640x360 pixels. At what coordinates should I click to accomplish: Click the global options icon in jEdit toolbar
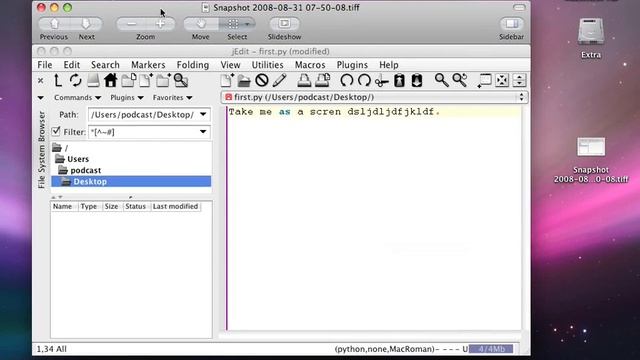[502, 80]
